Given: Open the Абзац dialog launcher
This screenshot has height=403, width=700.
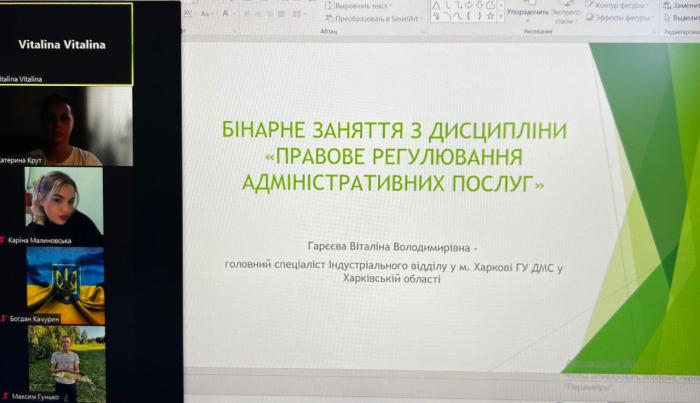Looking at the screenshot, I should 423,31.
